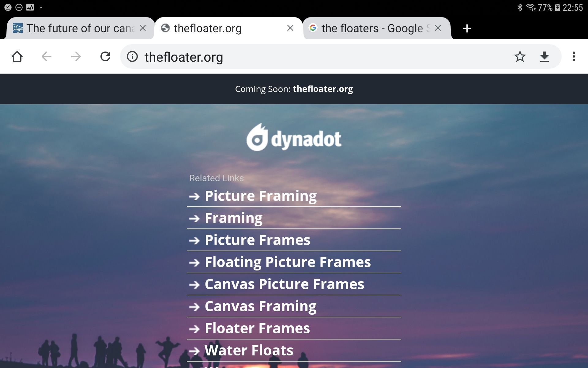Screen dimensions: 588x368
Task: Tap the battery status icon
Action: [x=558, y=7]
